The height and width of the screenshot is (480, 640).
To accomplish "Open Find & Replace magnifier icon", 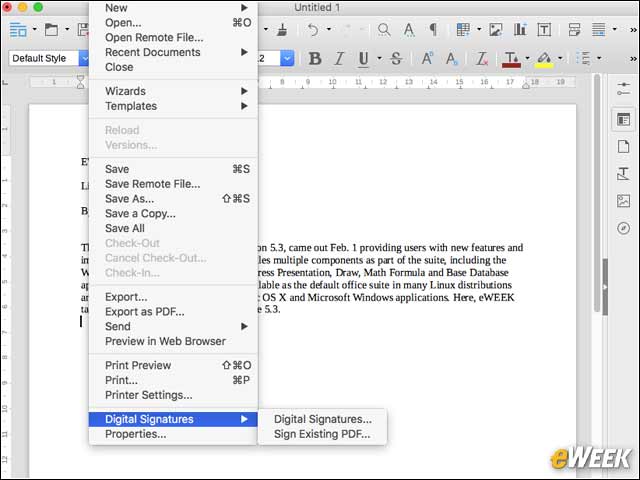I will point(384,30).
